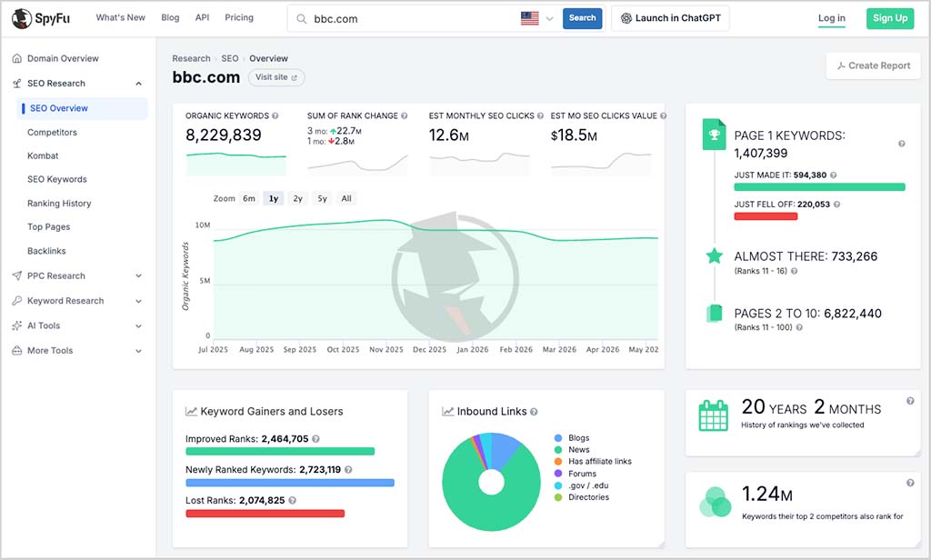Open the Blog nav link

pos(170,18)
